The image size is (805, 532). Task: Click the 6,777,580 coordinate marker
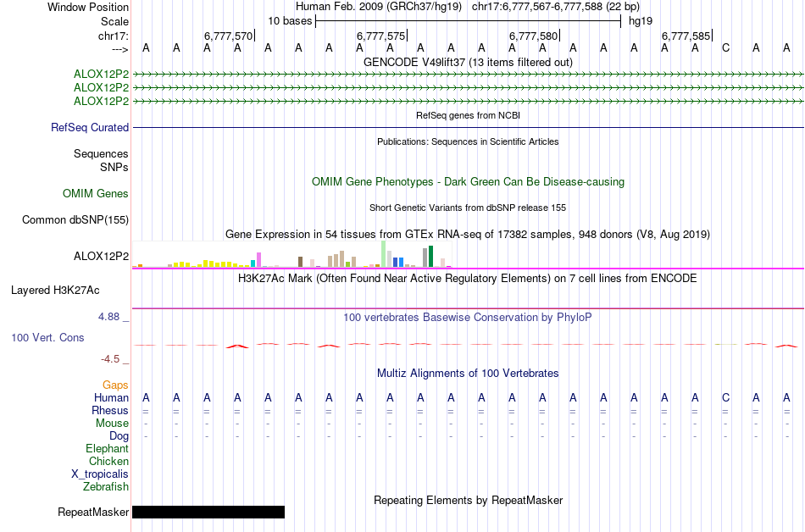coord(533,36)
